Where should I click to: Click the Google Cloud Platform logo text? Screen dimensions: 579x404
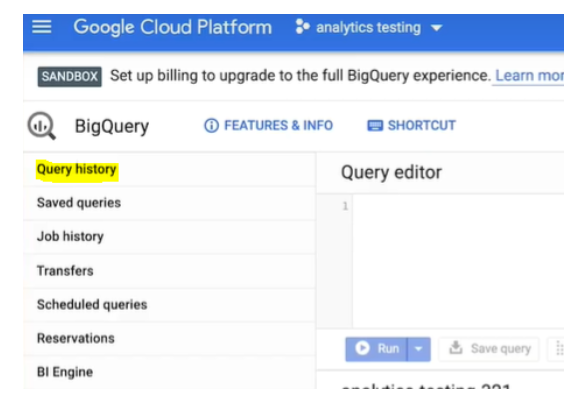click(x=172, y=27)
